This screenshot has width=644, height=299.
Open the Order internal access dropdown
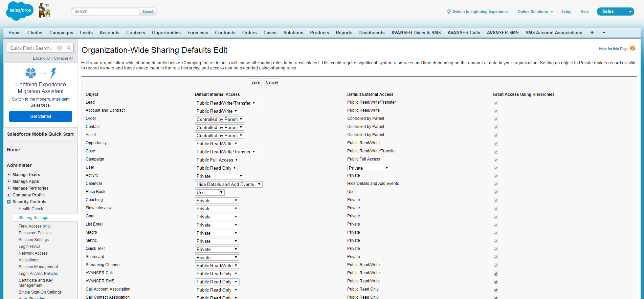(220, 119)
